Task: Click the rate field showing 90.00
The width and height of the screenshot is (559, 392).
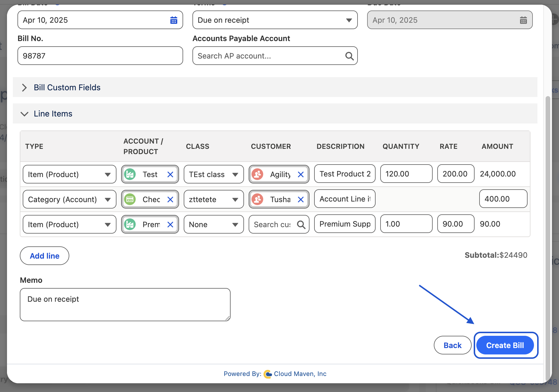Action: click(456, 224)
